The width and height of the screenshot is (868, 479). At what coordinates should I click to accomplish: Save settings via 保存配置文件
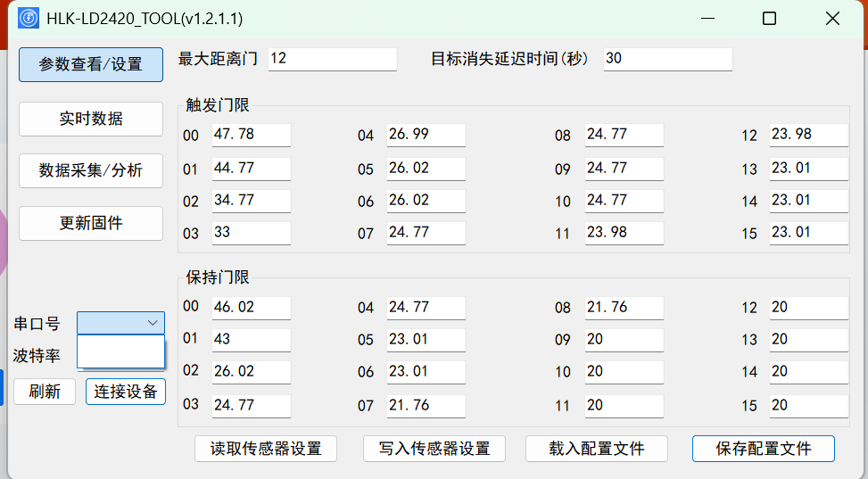764,449
